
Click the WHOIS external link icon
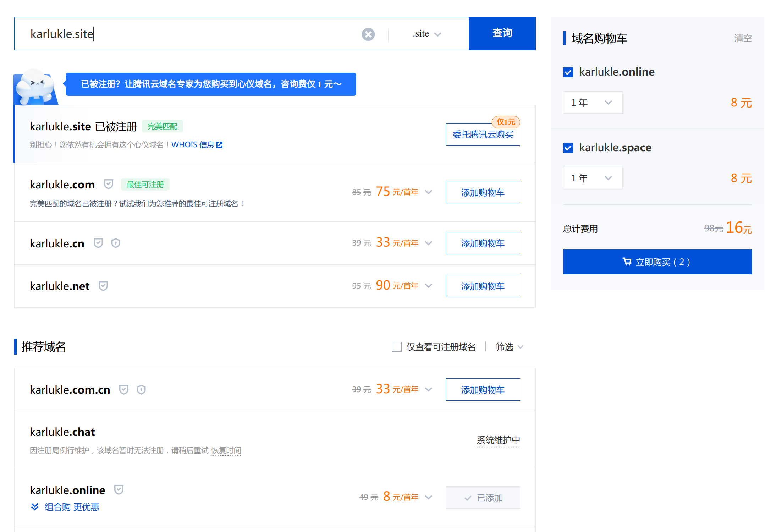220,144
